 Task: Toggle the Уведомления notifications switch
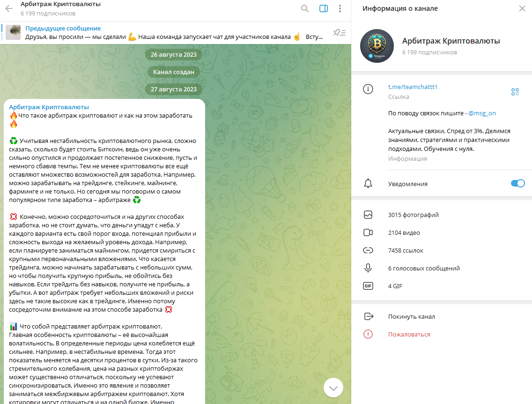[x=518, y=183]
